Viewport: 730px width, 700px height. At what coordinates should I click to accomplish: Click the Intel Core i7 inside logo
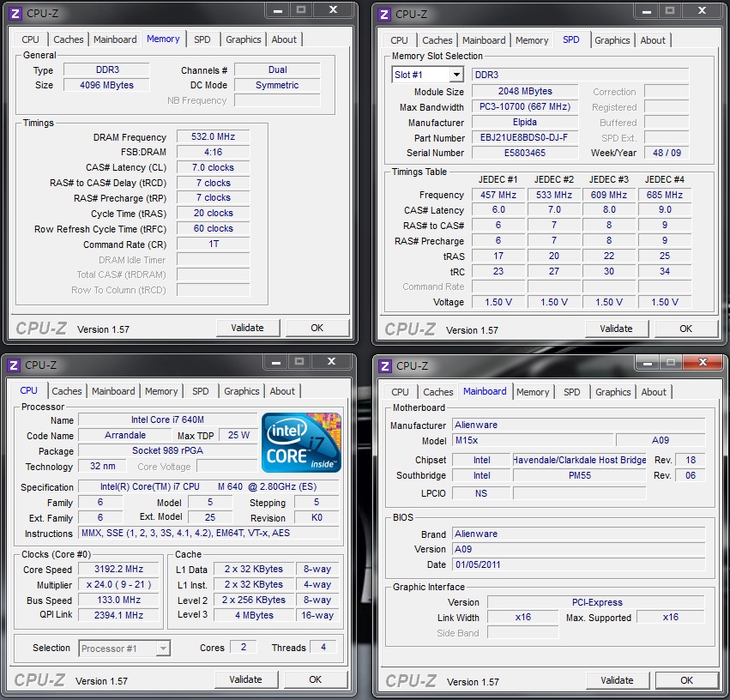coord(301,443)
